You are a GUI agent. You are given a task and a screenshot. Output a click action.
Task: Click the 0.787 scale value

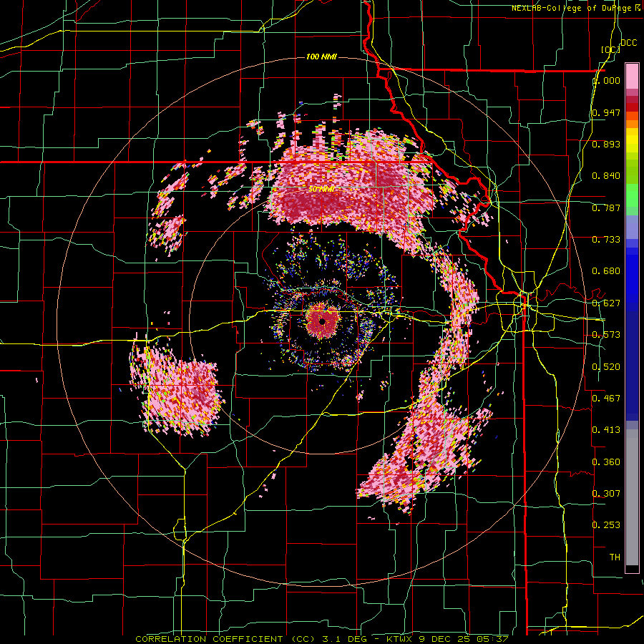pos(606,208)
